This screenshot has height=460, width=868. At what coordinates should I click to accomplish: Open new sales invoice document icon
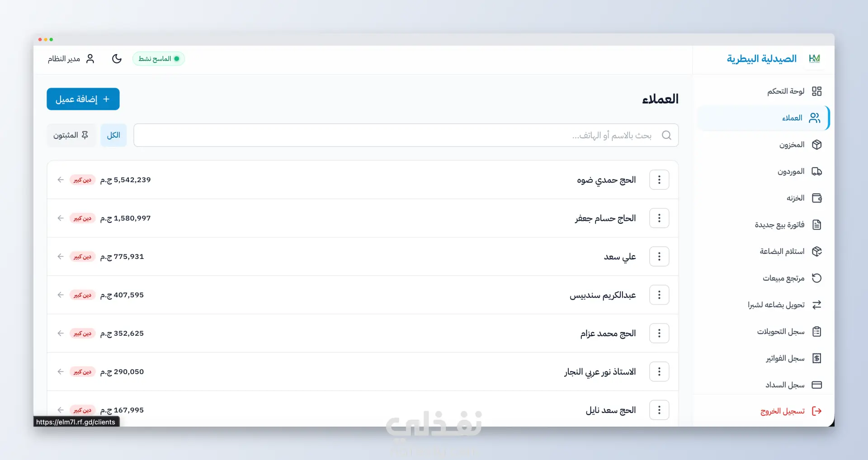pos(816,225)
